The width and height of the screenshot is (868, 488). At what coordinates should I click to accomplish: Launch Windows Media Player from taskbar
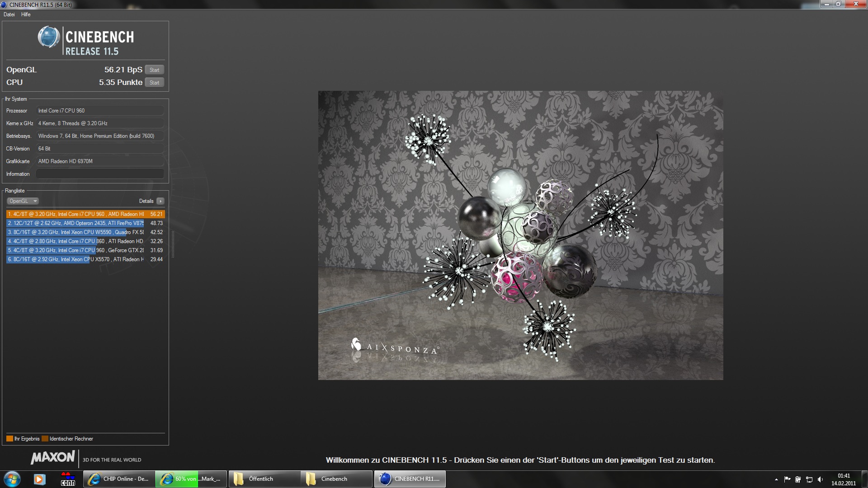coord(39,479)
